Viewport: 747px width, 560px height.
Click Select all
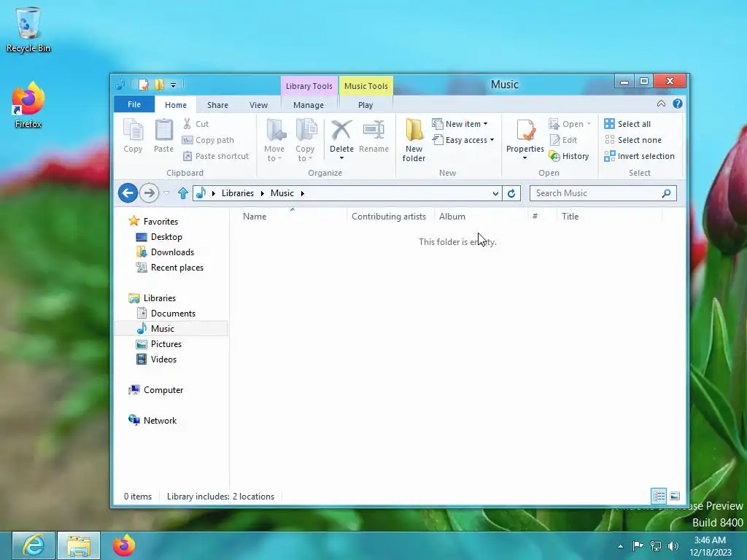click(627, 124)
